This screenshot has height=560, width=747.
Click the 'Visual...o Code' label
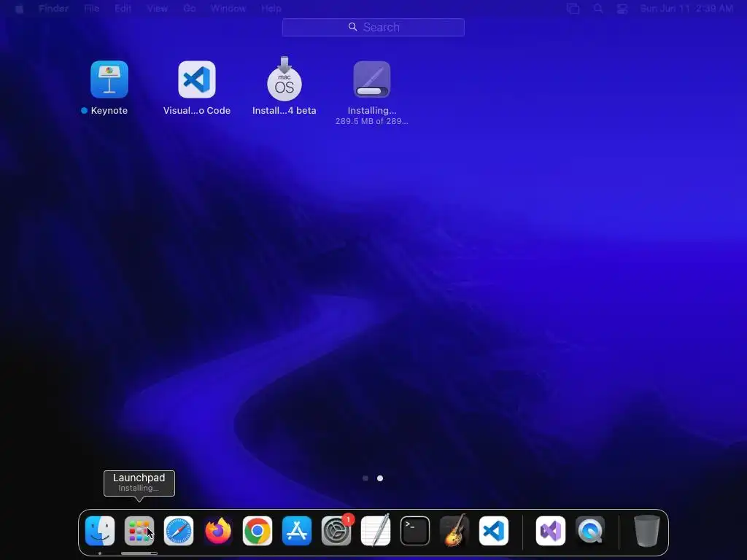(x=197, y=111)
